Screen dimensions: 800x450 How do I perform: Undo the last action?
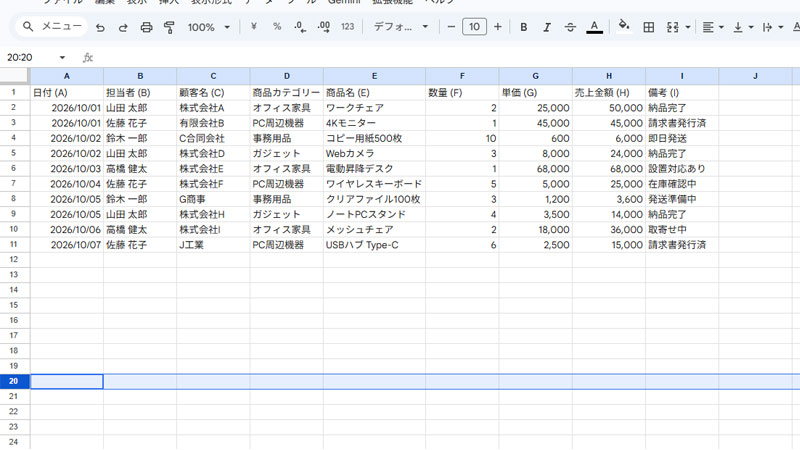coord(100,27)
